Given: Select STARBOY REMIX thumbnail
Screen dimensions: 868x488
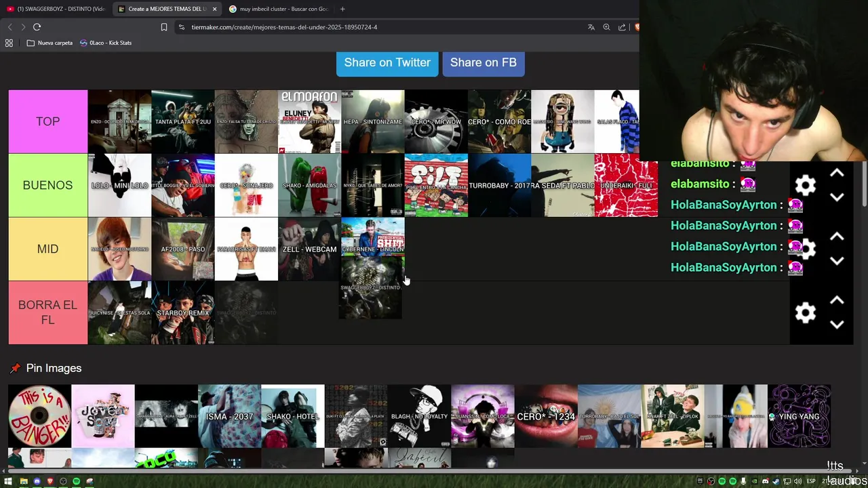Looking at the screenshot, I should (183, 312).
